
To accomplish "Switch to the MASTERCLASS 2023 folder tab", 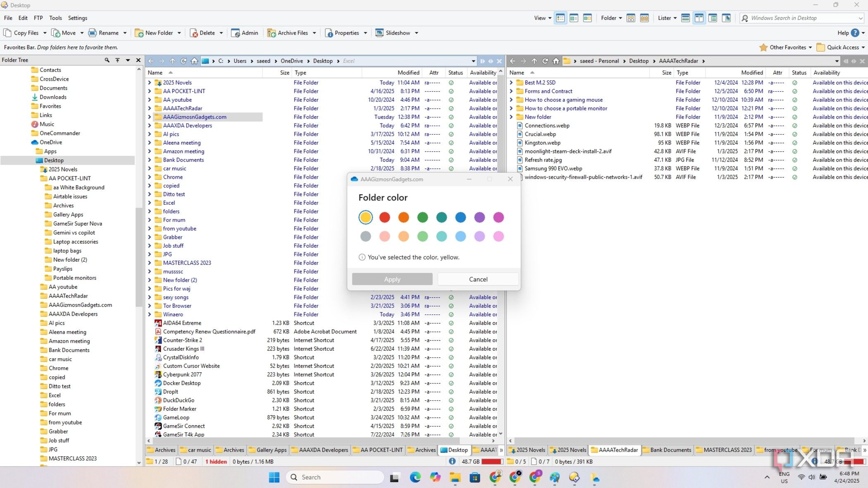I will (723, 450).
